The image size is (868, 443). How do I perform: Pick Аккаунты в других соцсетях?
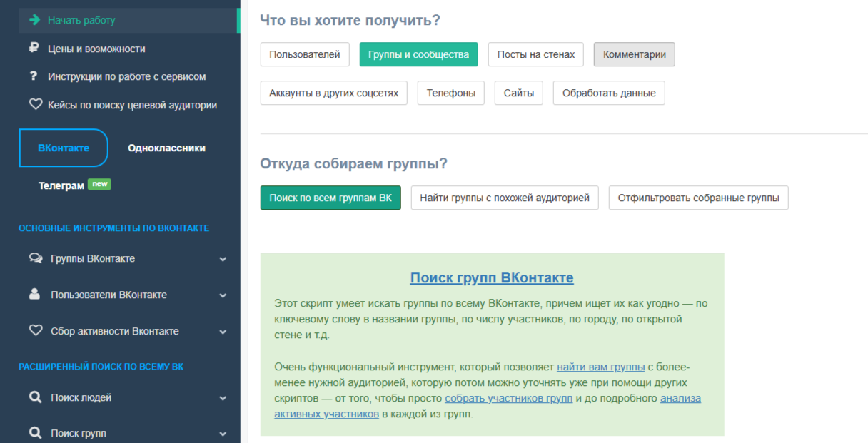pyautogui.click(x=334, y=93)
